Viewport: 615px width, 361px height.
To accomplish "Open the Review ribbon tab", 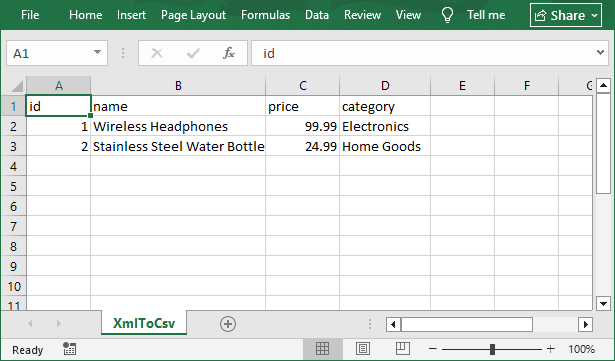I will (x=362, y=15).
